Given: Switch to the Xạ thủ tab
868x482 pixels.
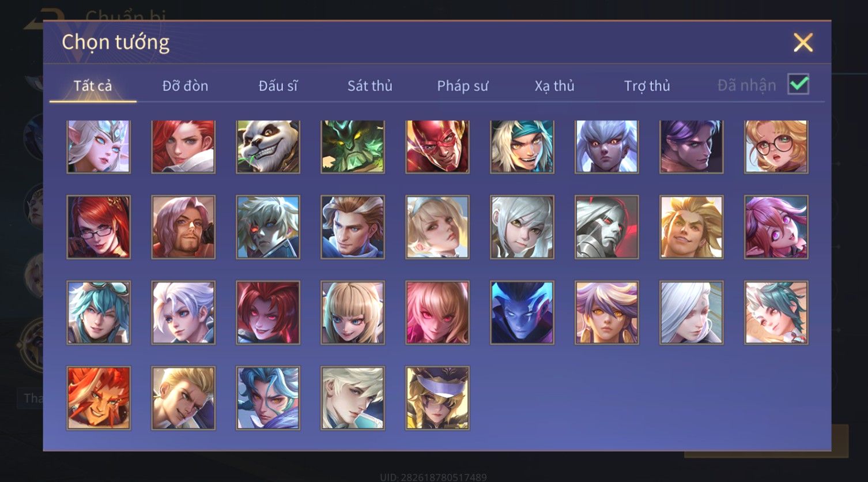Looking at the screenshot, I should pyautogui.click(x=554, y=86).
